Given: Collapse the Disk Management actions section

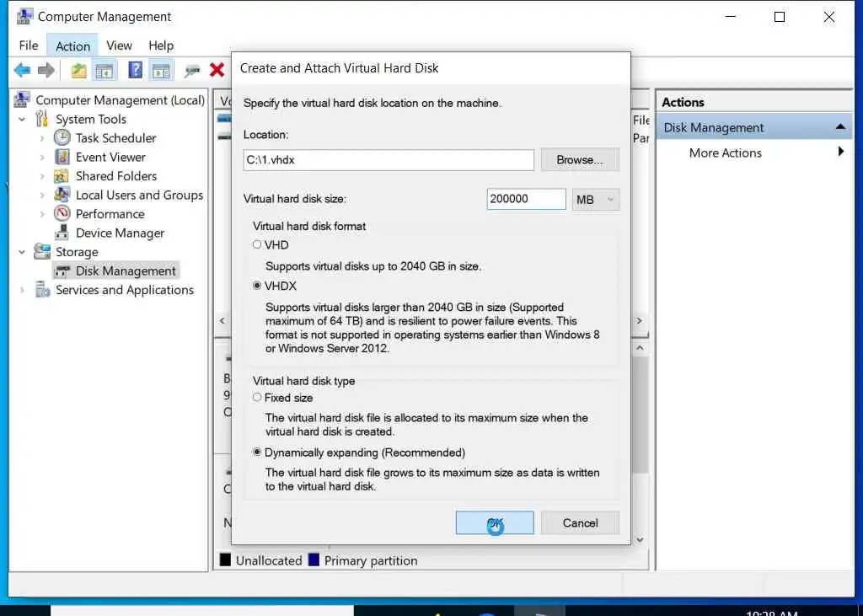Looking at the screenshot, I should pyautogui.click(x=840, y=127).
